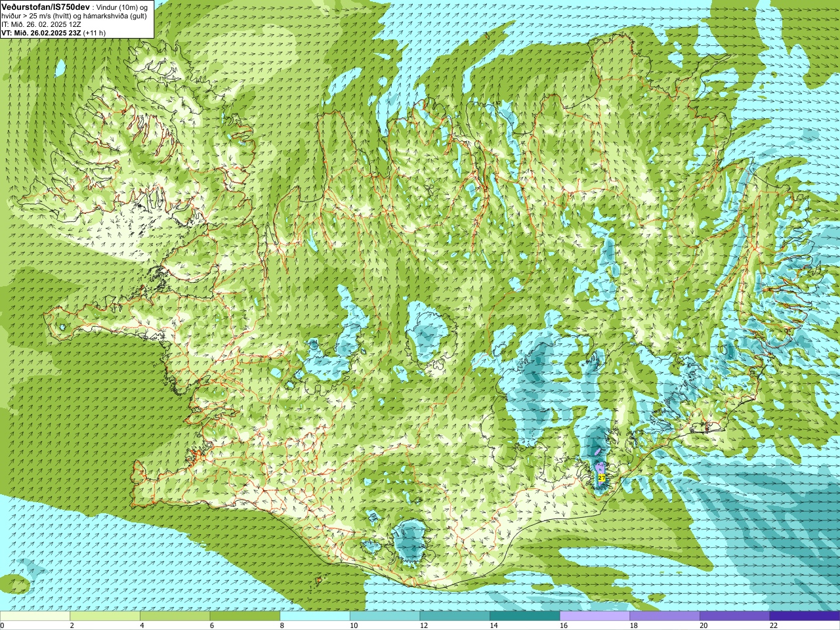Click the darkest legend swatch above 22 m/s
Viewport: 840px width, 630px height.
[805, 616]
